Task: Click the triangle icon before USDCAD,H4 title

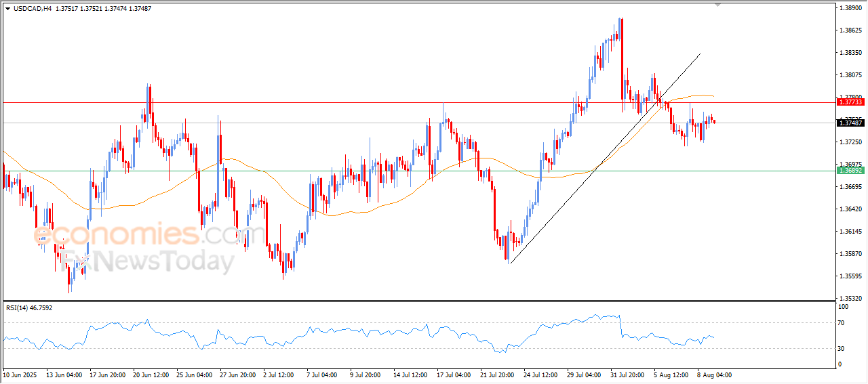Action: pyautogui.click(x=8, y=9)
